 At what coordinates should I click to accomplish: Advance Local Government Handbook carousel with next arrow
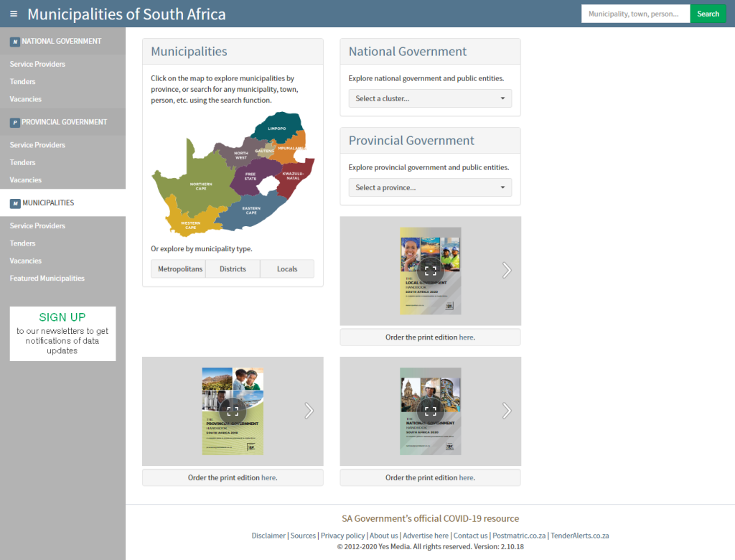tap(507, 271)
